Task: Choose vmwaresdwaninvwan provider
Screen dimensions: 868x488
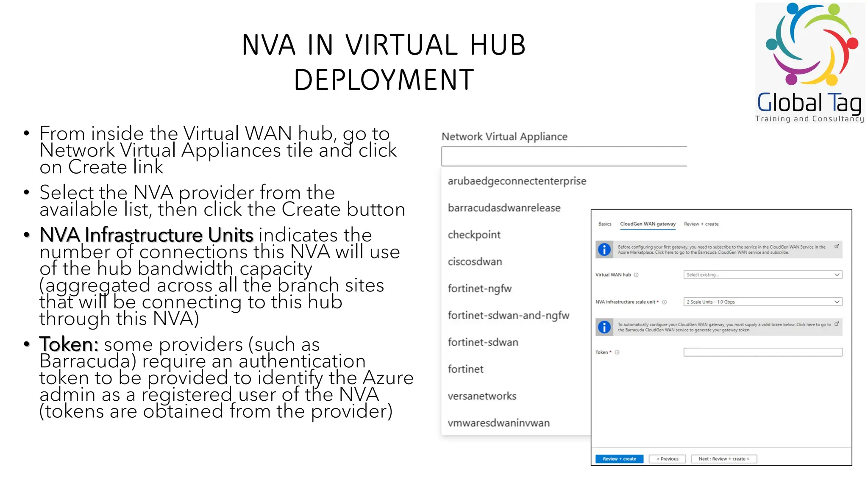Action: [x=498, y=423]
